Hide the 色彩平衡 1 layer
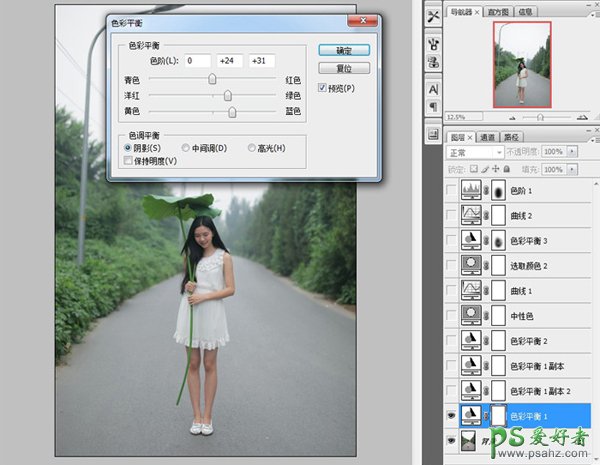The image size is (600, 465). pos(451,415)
